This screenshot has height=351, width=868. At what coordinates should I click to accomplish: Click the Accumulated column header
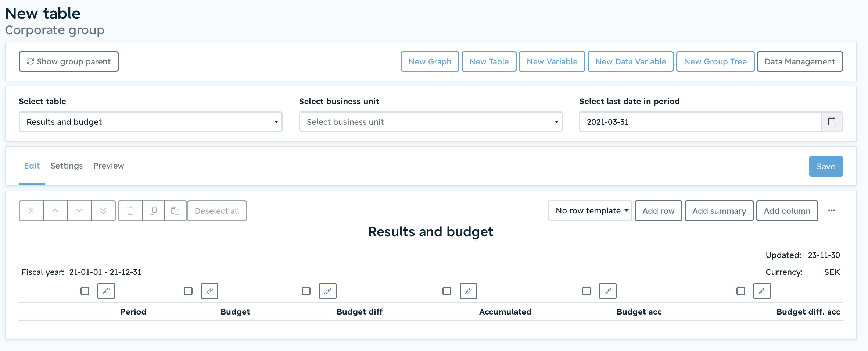coord(505,312)
